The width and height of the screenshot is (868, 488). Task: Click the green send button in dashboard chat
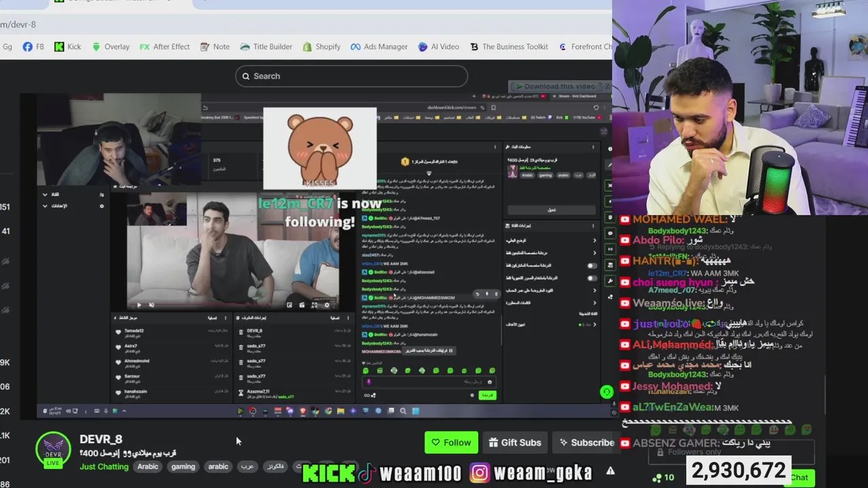coord(487,395)
